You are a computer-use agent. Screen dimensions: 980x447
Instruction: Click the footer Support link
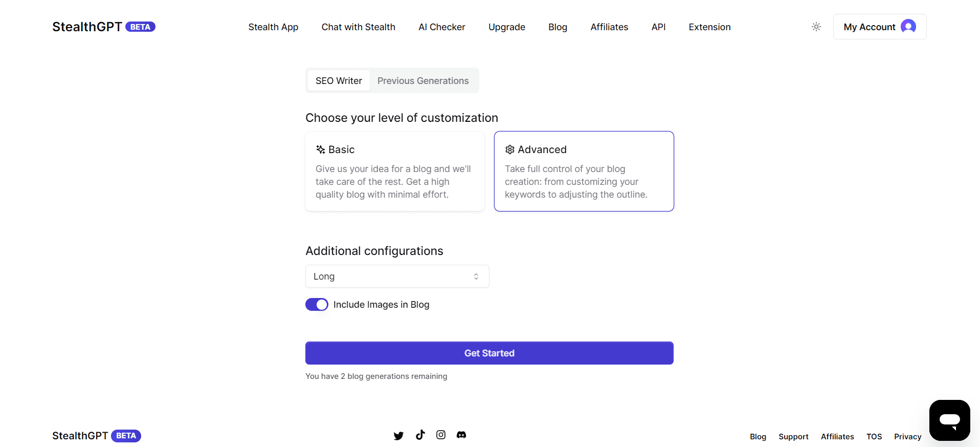[793, 437]
